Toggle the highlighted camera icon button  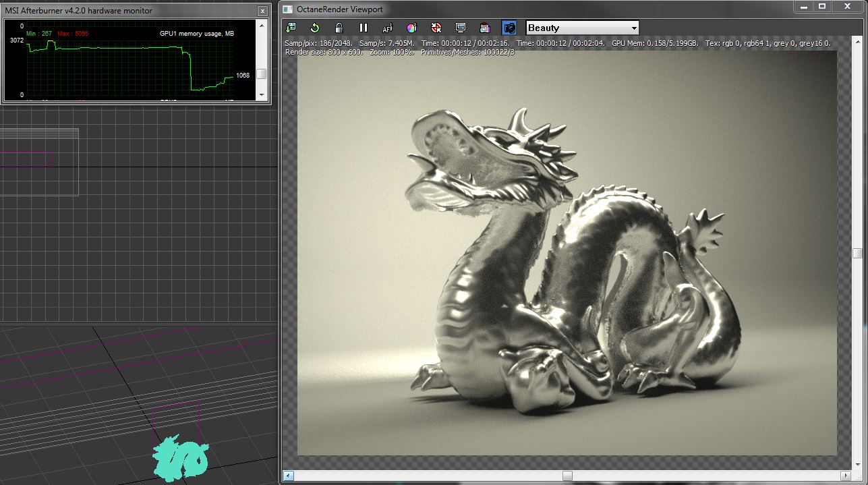tap(509, 28)
